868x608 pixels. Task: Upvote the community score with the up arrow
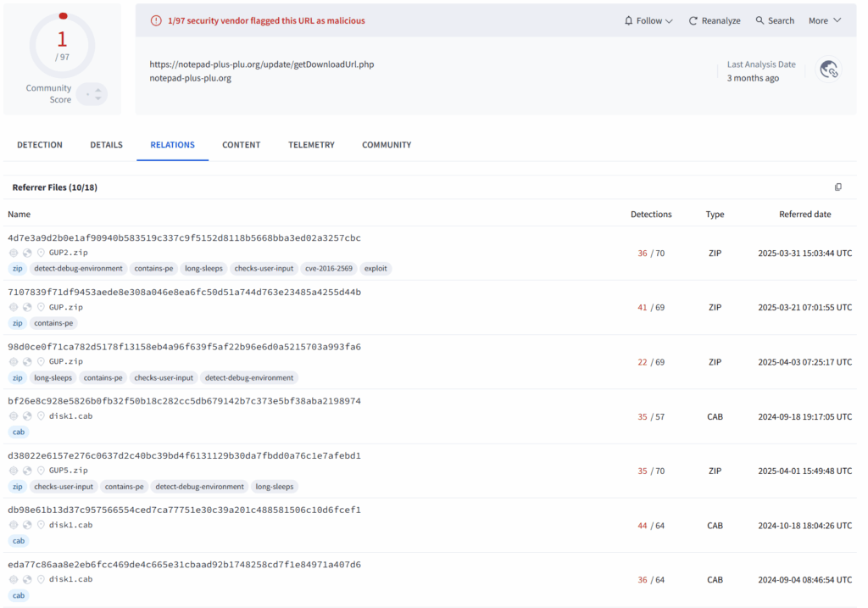98,90
